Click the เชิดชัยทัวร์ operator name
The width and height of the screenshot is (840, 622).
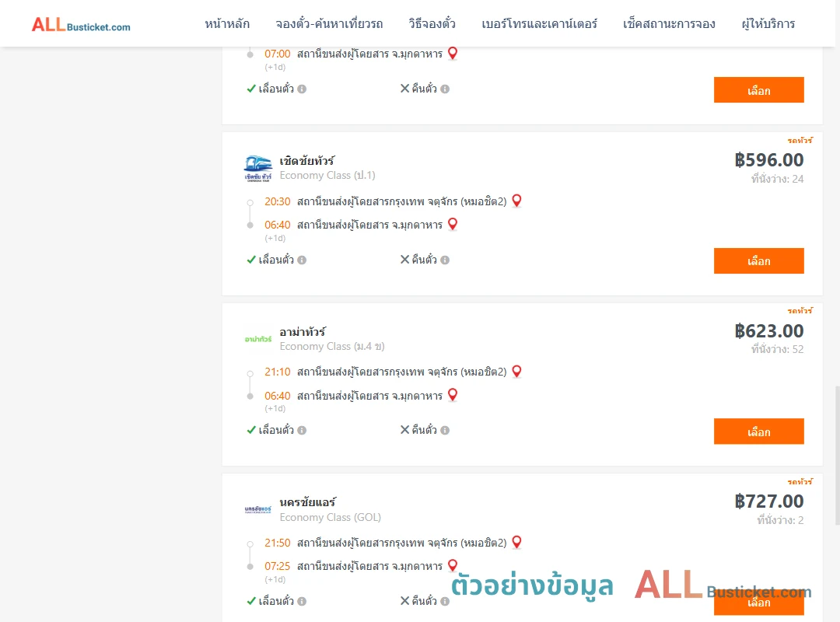coord(307,161)
